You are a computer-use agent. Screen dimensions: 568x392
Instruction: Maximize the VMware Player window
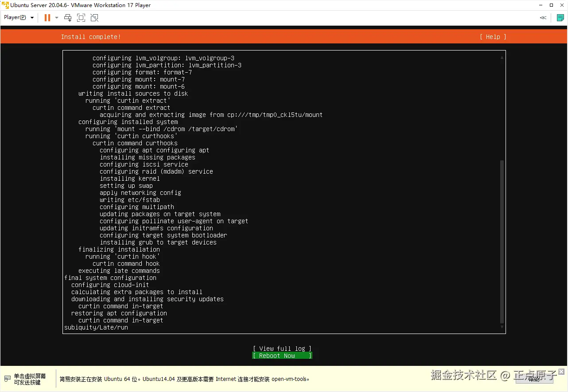click(552, 5)
